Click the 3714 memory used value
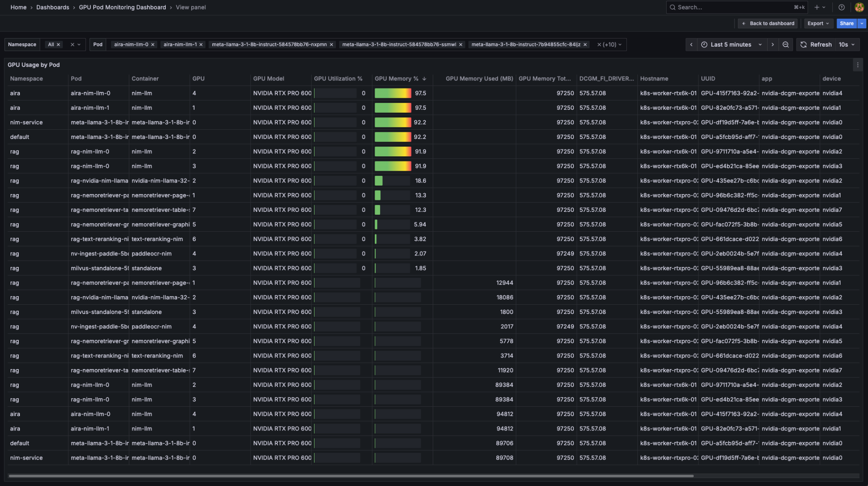Viewport: 868px width, 486px height. [506, 356]
